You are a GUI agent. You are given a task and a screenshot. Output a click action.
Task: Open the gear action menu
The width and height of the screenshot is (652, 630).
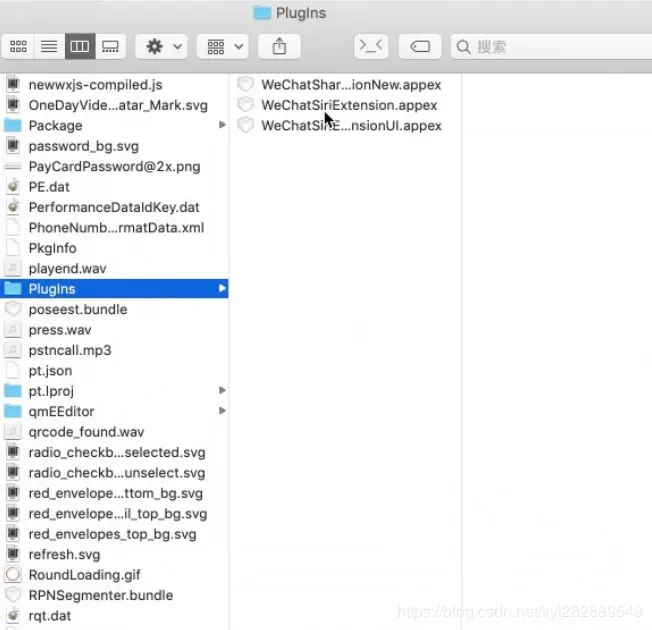coord(161,46)
